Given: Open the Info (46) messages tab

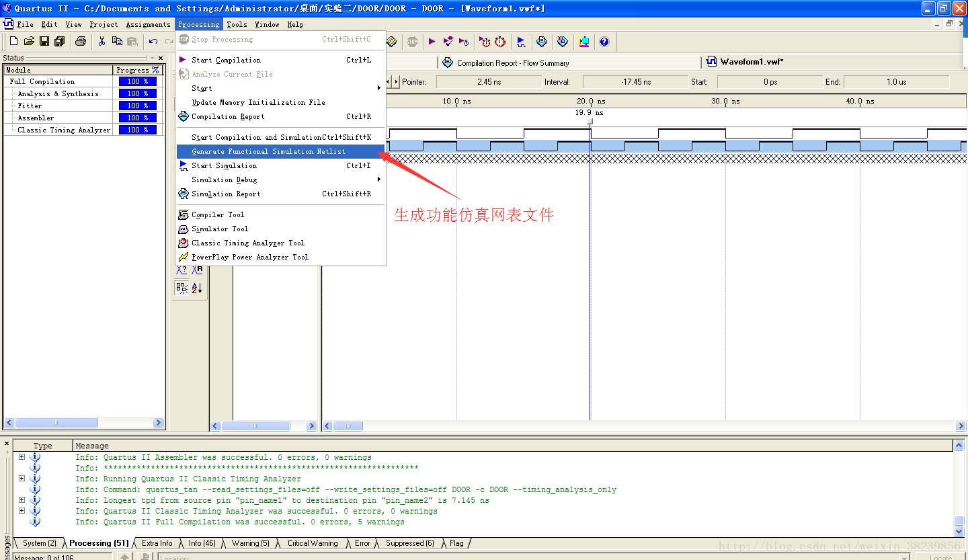Looking at the screenshot, I should tap(202, 543).
